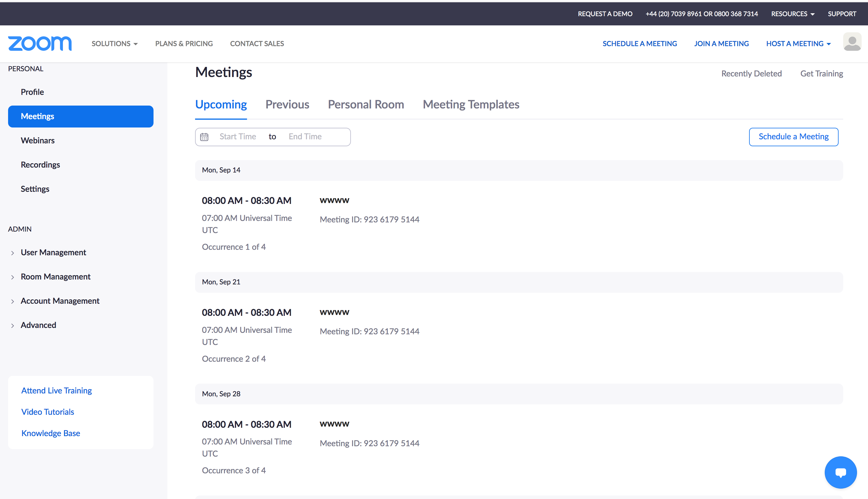Click the Start Time input field
Viewport: 868px width, 499px height.
[237, 137]
